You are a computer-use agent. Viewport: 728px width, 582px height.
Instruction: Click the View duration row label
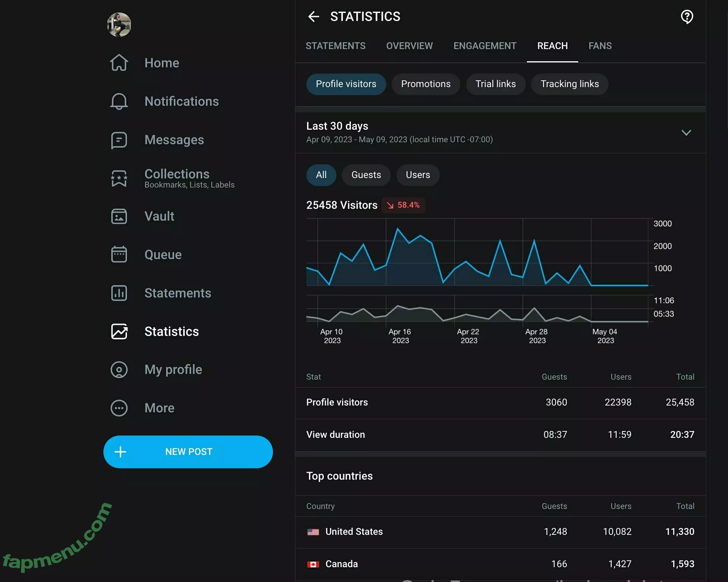[x=335, y=435]
